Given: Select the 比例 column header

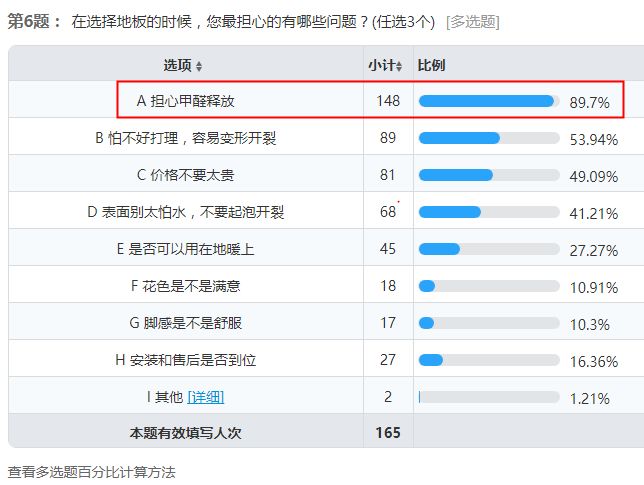Looking at the screenshot, I should click(431, 65).
